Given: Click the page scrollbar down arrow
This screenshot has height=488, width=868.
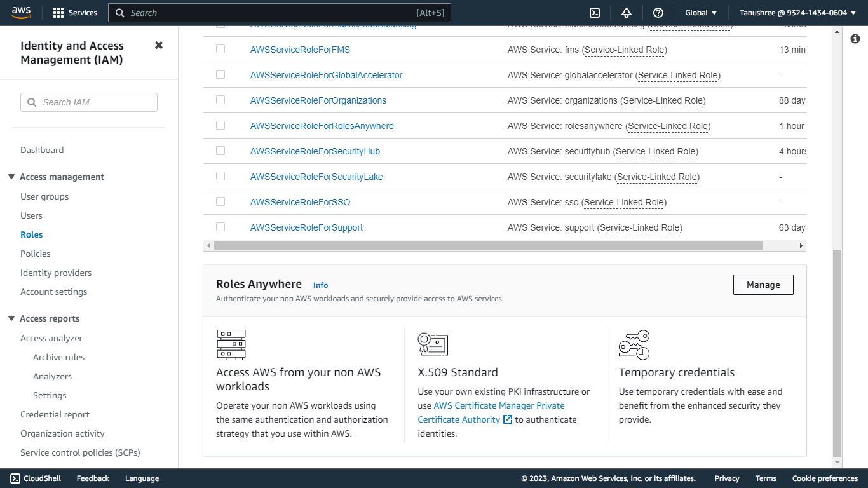Looking at the screenshot, I should (x=837, y=463).
